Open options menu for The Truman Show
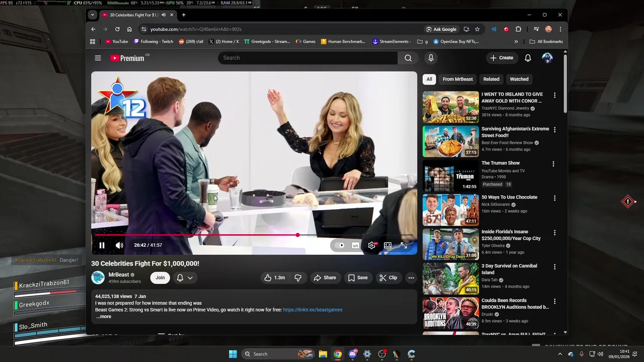Screen dimensions: 644x362 (x=553, y=164)
